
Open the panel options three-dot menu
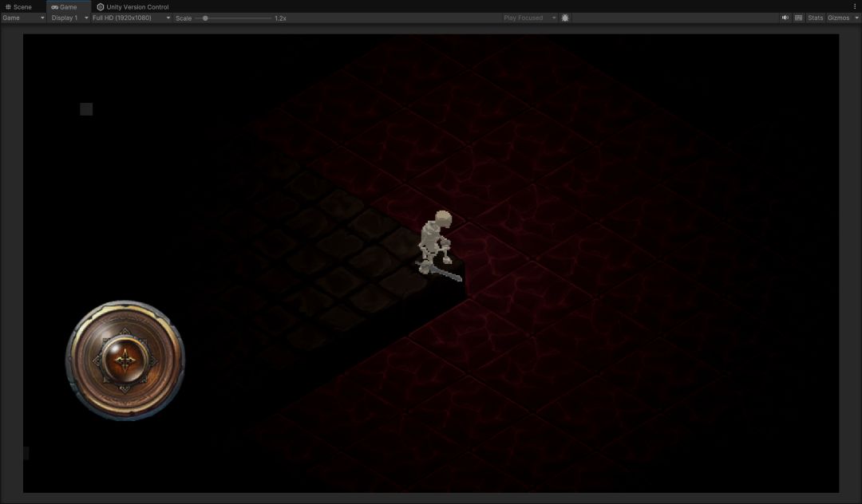coord(854,6)
